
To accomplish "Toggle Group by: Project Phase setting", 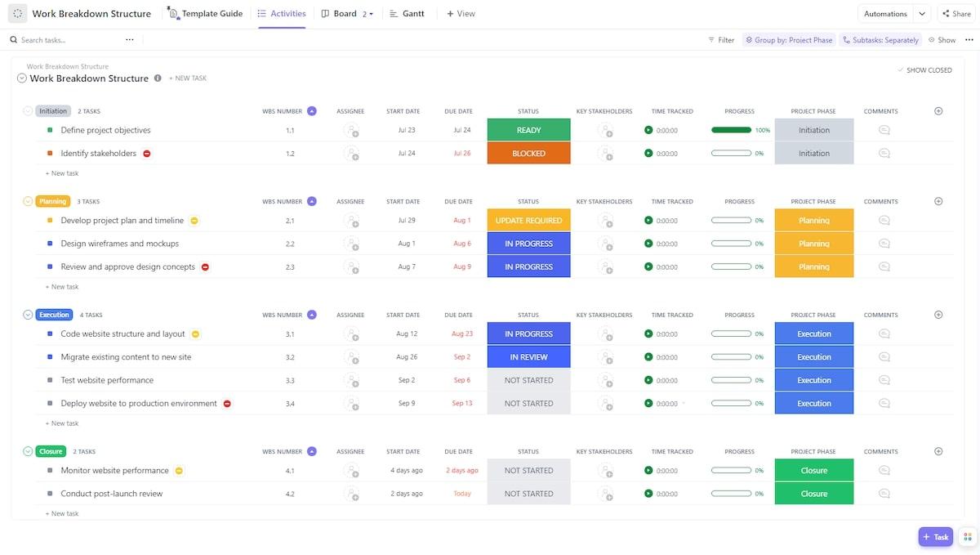I will pos(788,40).
